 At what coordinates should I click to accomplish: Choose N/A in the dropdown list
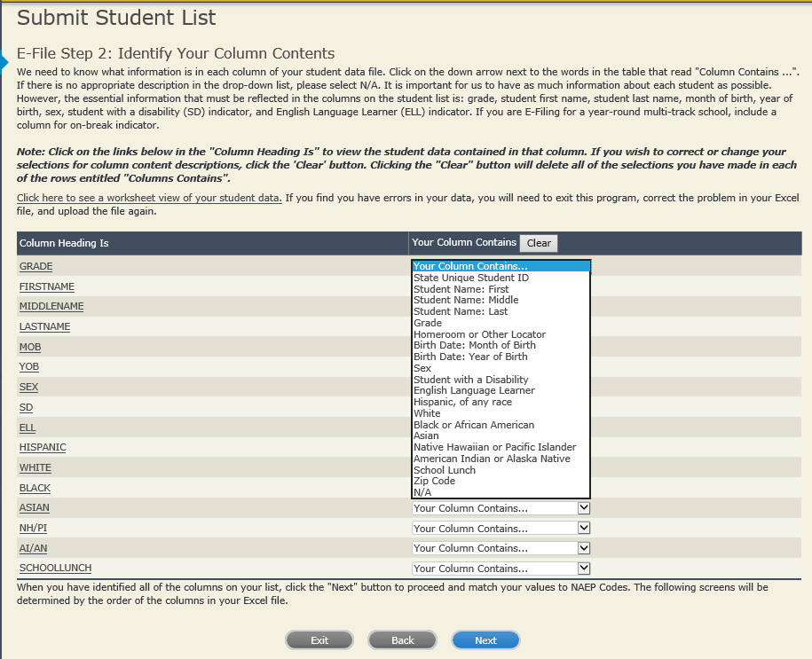click(422, 492)
